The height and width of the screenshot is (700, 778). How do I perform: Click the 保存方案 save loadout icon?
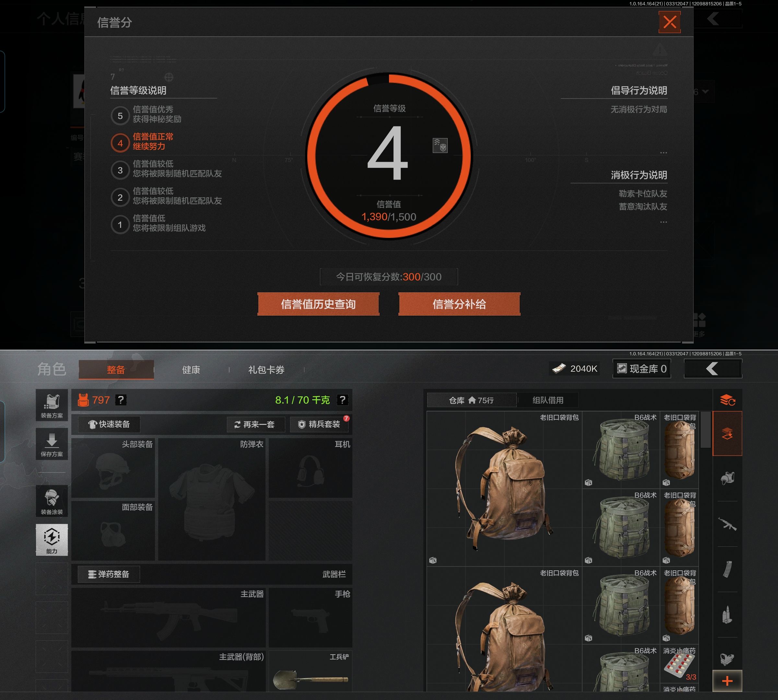pos(52,444)
